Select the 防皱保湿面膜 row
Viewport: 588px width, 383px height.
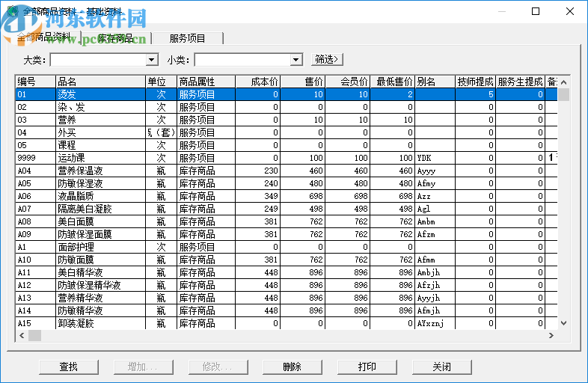(287, 234)
